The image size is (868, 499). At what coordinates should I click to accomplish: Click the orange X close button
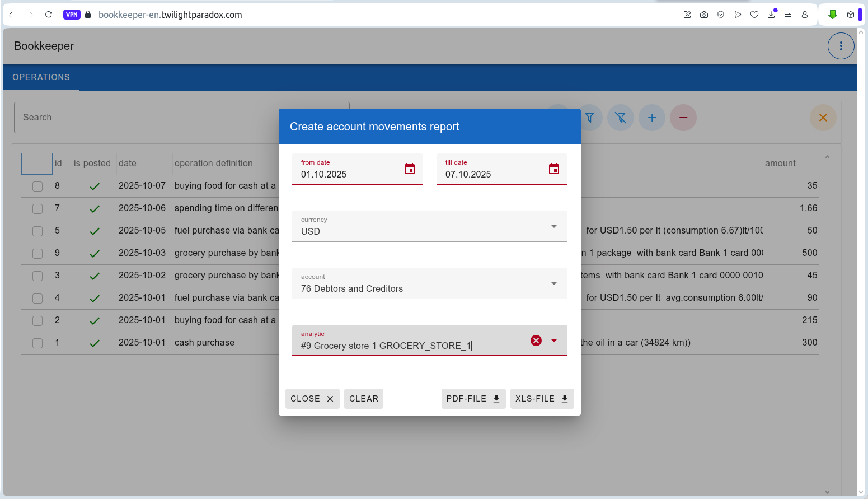click(x=823, y=118)
